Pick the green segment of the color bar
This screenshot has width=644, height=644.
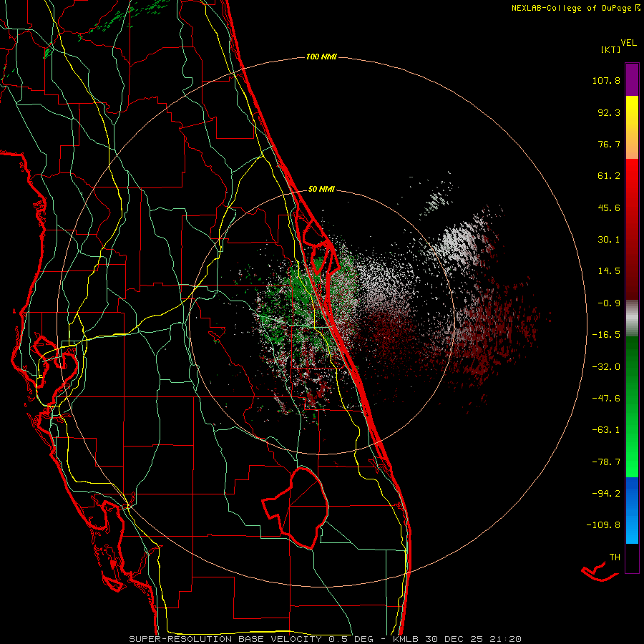click(x=632, y=406)
